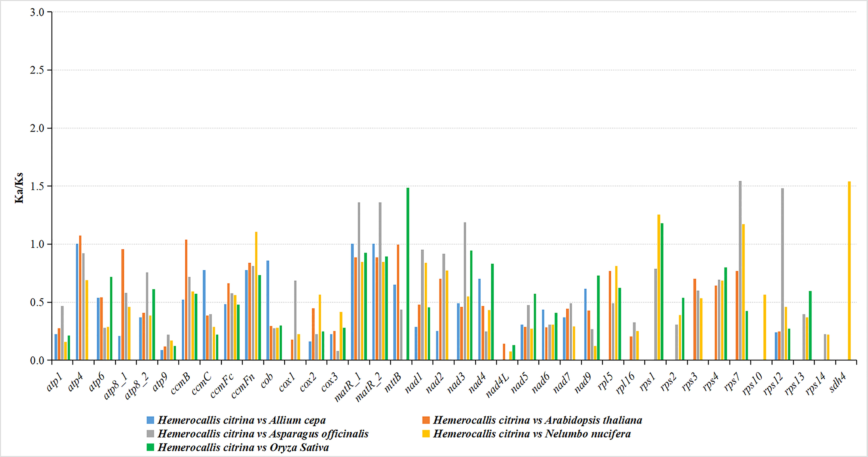Screen dimensions: 868x457
Task: Click the rps4 gene label
Action: click(711, 382)
